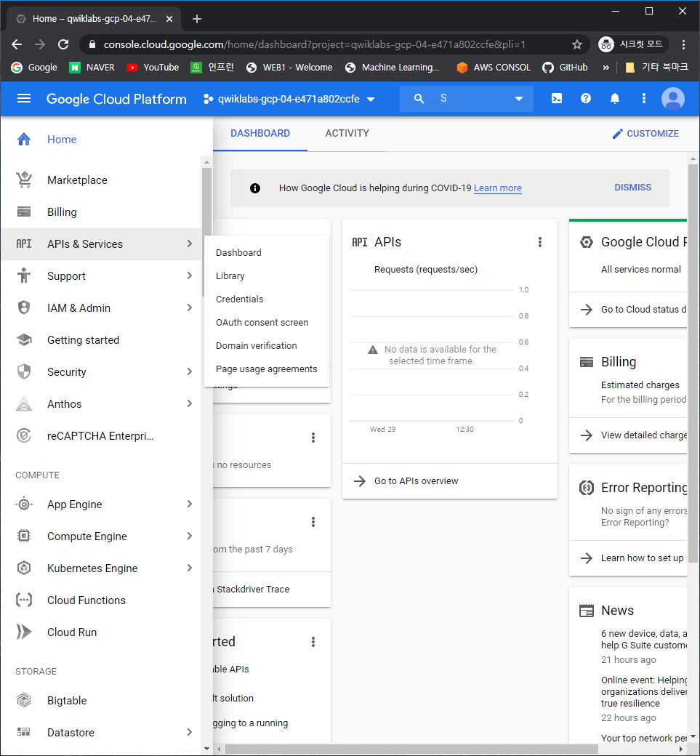Click the Cloud Functions icon
Screen dimensions: 700x756
[23, 600]
